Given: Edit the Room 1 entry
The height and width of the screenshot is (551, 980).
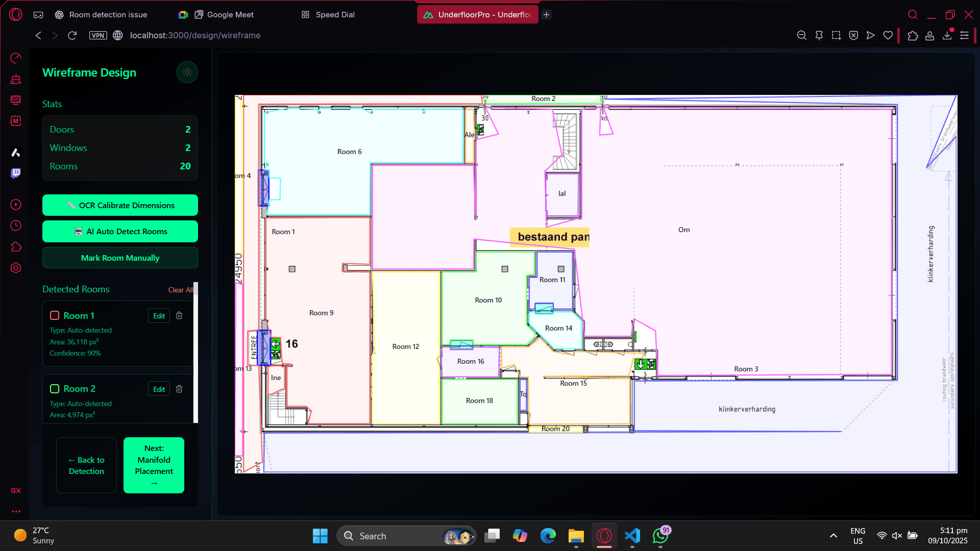Looking at the screenshot, I should click(x=159, y=316).
